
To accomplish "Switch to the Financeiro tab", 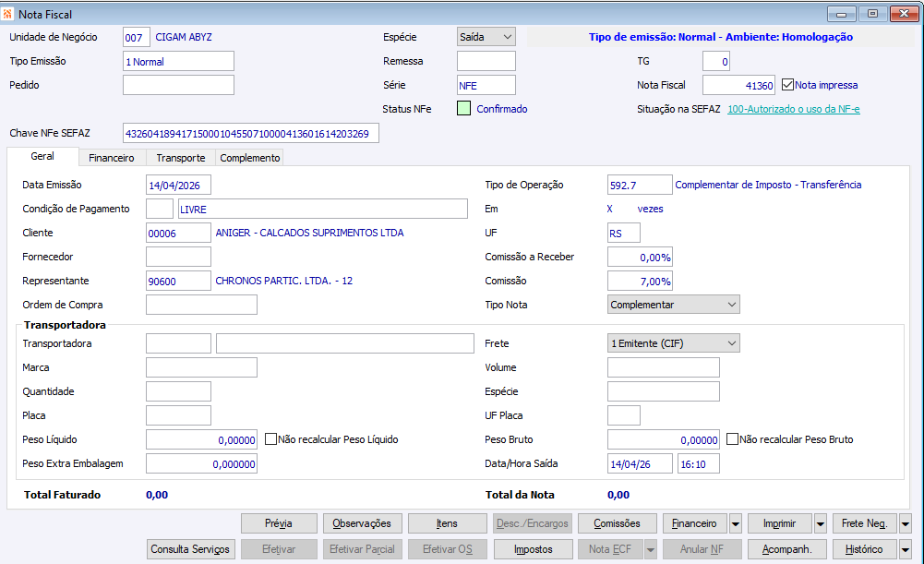I will [x=112, y=158].
